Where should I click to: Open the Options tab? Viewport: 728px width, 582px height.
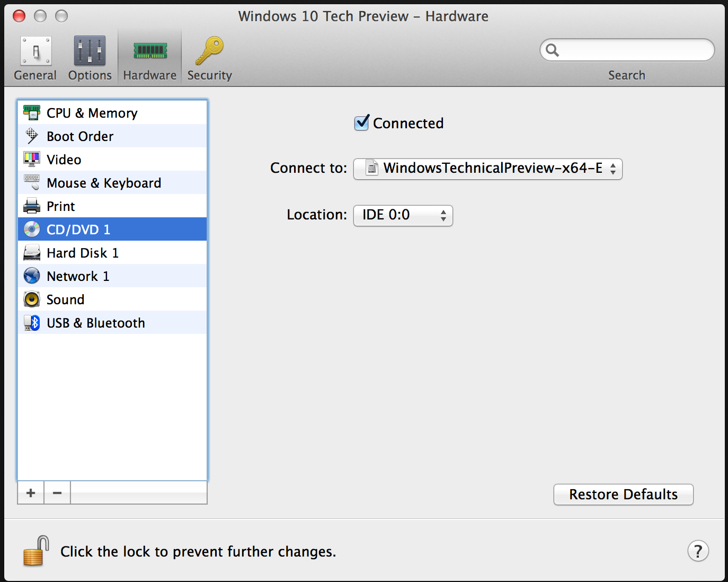(x=90, y=58)
